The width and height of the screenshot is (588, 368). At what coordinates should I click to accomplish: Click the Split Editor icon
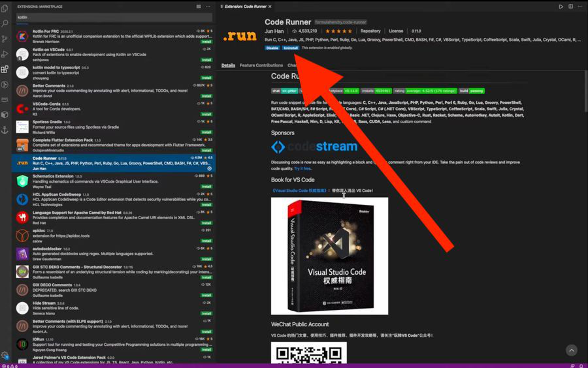click(x=571, y=7)
